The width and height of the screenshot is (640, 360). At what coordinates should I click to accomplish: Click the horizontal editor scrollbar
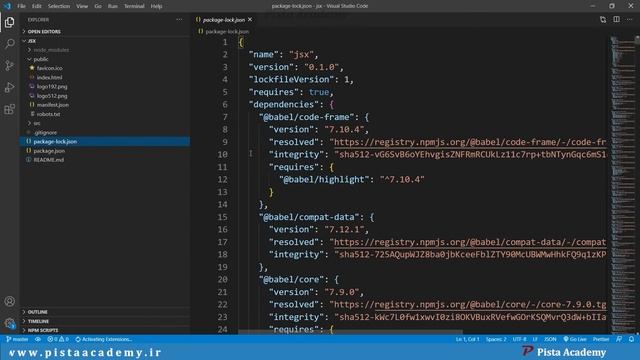350,332
